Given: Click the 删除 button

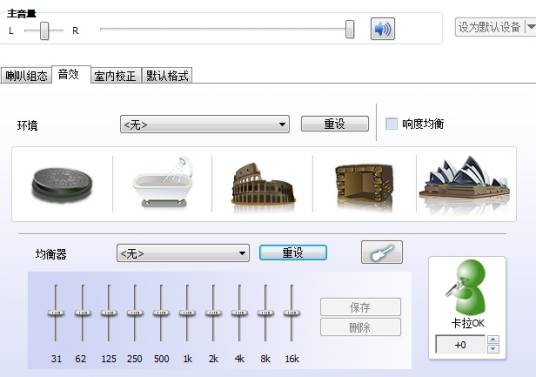Looking at the screenshot, I should pyautogui.click(x=360, y=327).
